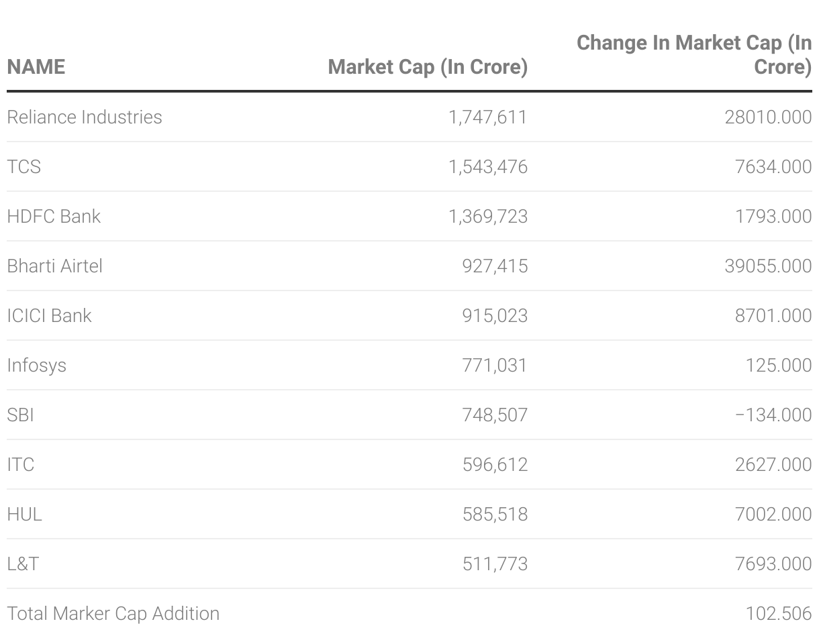Click the Total Marker Cap Addition label
Screen dimensions: 819x644
pos(113,613)
